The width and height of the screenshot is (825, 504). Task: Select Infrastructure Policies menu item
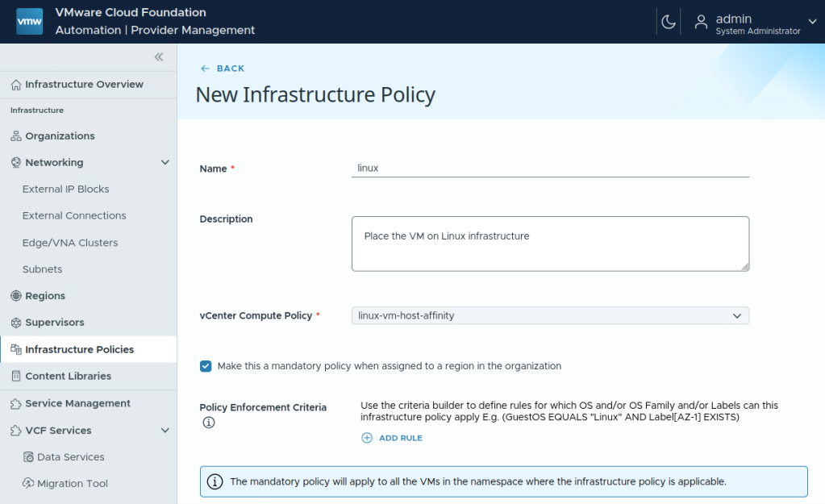coord(80,349)
